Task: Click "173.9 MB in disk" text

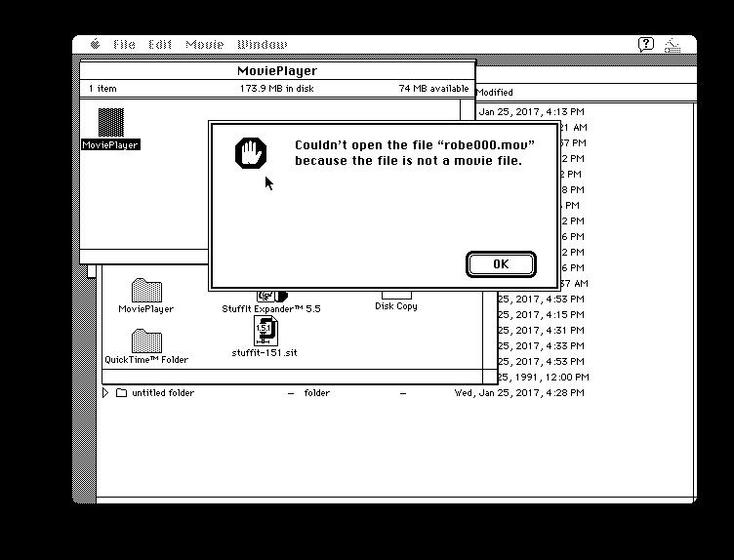Action: [x=276, y=89]
